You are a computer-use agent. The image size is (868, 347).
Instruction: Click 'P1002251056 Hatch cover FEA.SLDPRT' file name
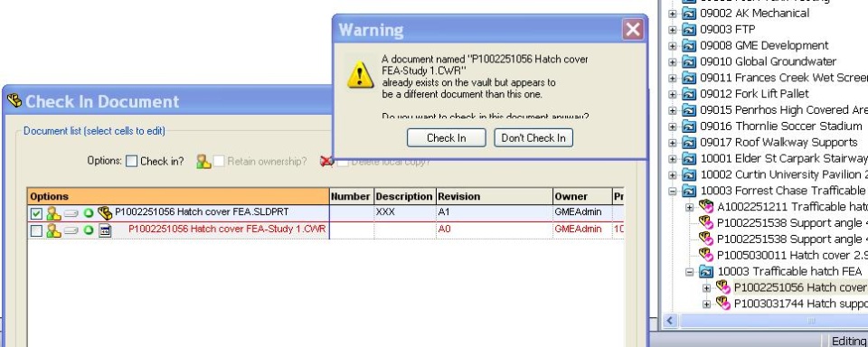(x=202, y=212)
